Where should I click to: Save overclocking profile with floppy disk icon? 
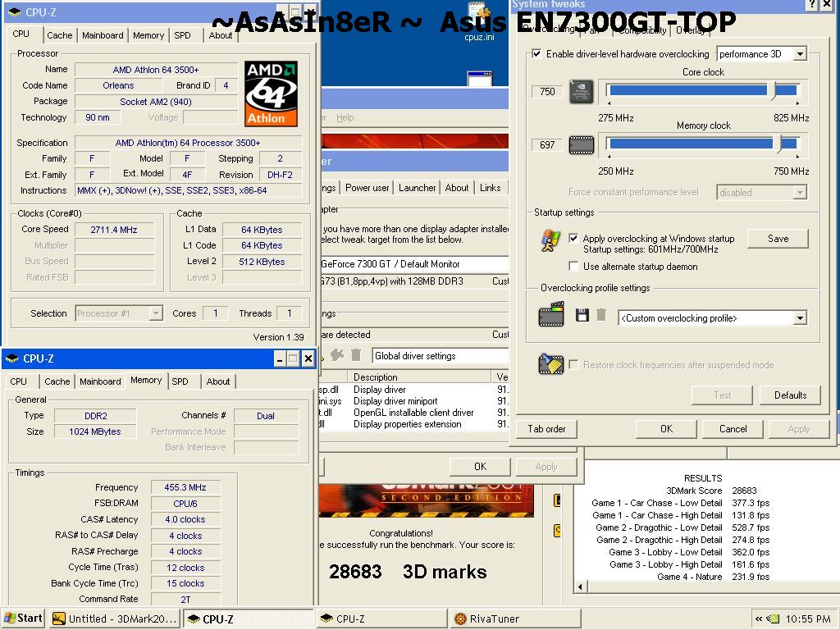[582, 315]
